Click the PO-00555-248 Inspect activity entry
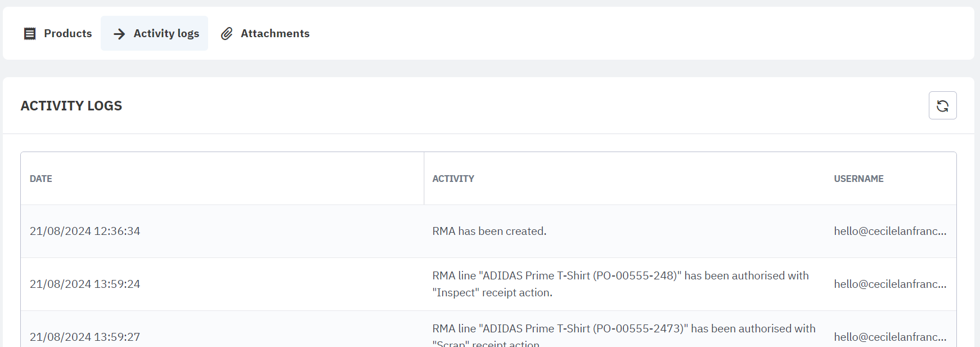Screen dimensions: 980x347 coord(620,284)
